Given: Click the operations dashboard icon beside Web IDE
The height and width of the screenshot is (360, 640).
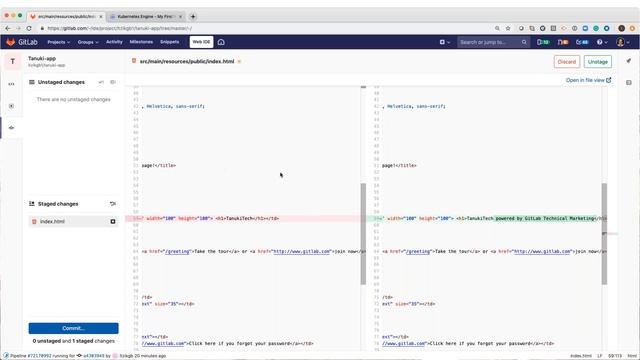Looking at the screenshot, I should (221, 42).
